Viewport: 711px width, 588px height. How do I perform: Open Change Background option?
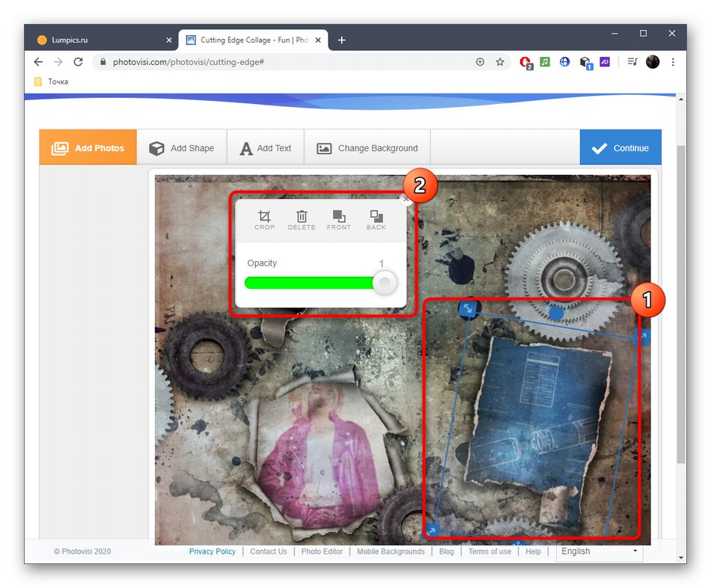[367, 148]
